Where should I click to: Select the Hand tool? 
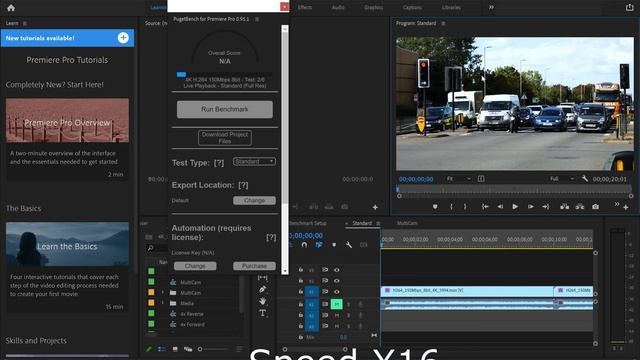click(262, 301)
